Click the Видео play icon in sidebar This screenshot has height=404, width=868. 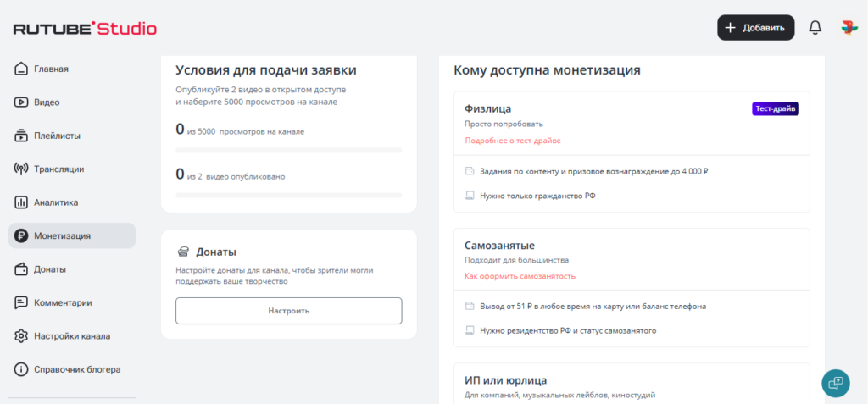pos(21,102)
